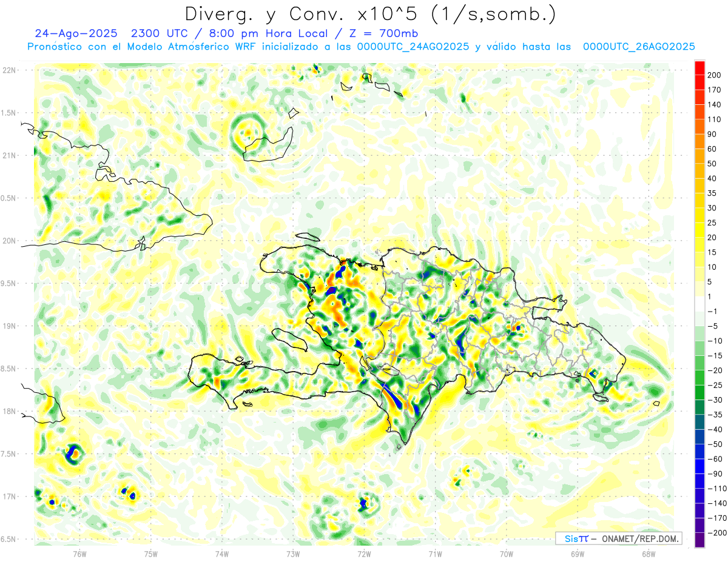Click the '68W' longitude label
Screen dimensions: 728x562
[x=648, y=554]
